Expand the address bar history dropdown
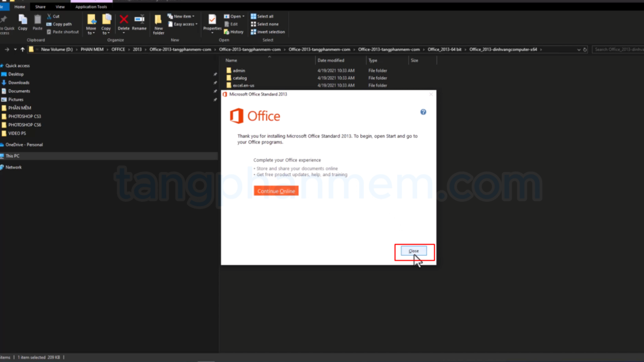This screenshot has height=362, width=644. pos(579,50)
